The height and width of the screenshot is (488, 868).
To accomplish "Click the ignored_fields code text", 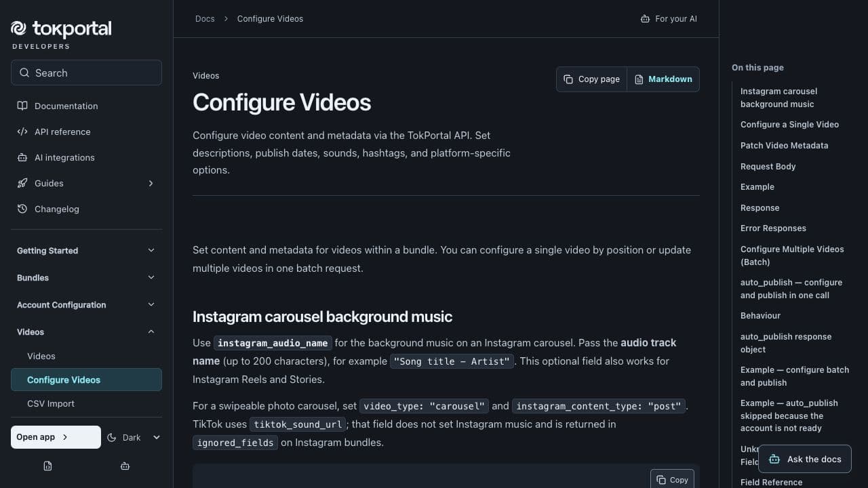I will (x=235, y=443).
